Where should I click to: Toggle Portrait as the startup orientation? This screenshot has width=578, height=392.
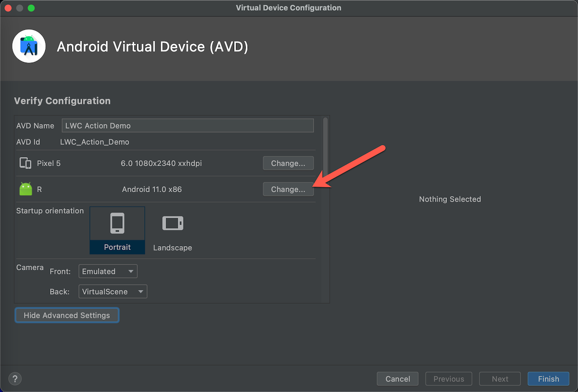coord(117,230)
